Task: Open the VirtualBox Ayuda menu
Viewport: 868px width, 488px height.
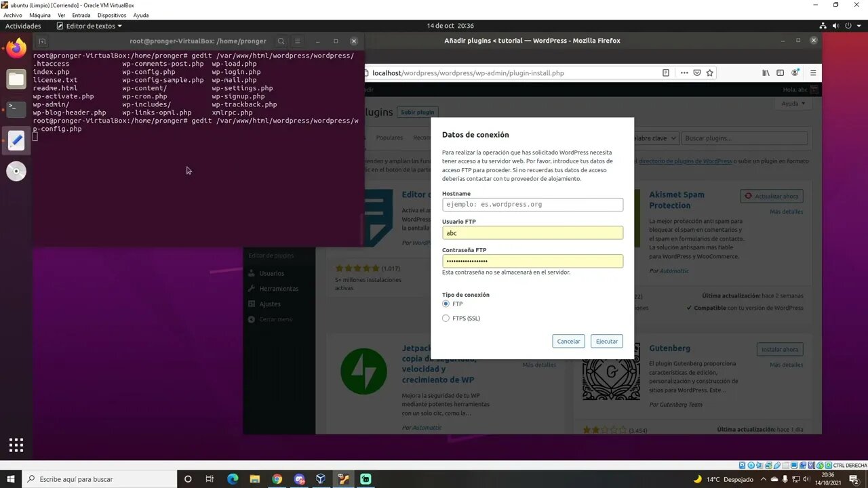Action: 141,15
